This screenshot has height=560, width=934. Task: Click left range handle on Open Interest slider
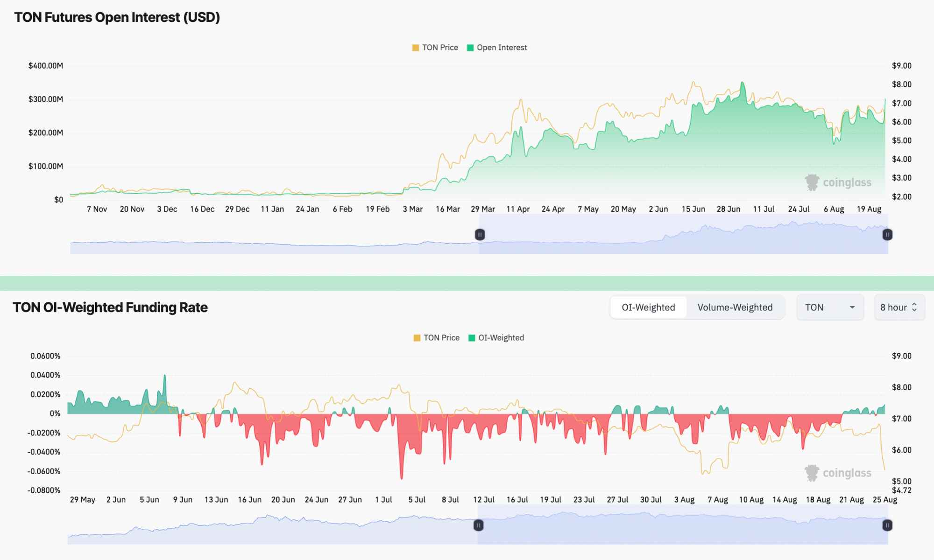pyautogui.click(x=480, y=235)
